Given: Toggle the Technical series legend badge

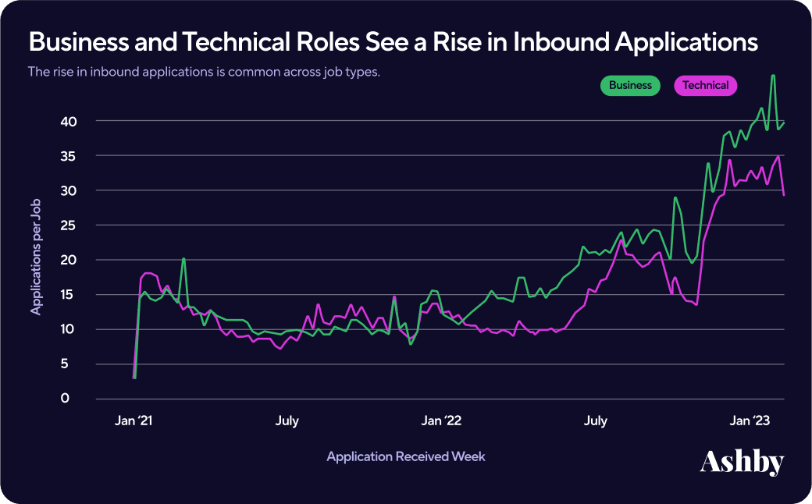Looking at the screenshot, I should coord(705,86).
